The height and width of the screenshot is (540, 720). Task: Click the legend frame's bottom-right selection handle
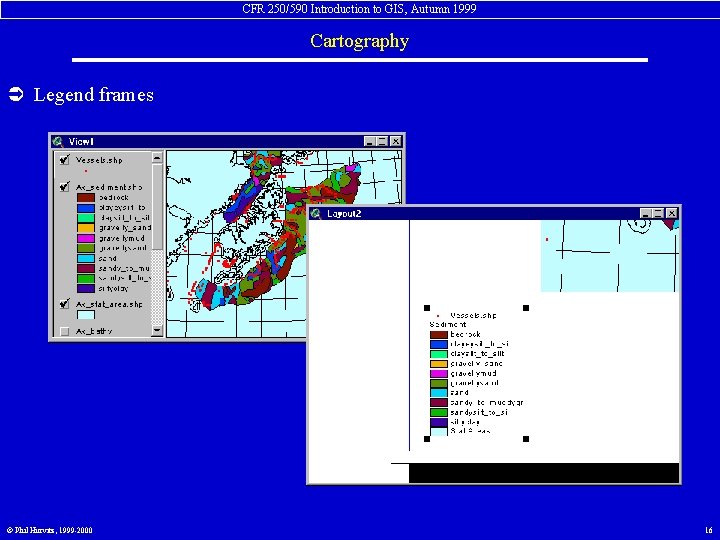click(526, 439)
